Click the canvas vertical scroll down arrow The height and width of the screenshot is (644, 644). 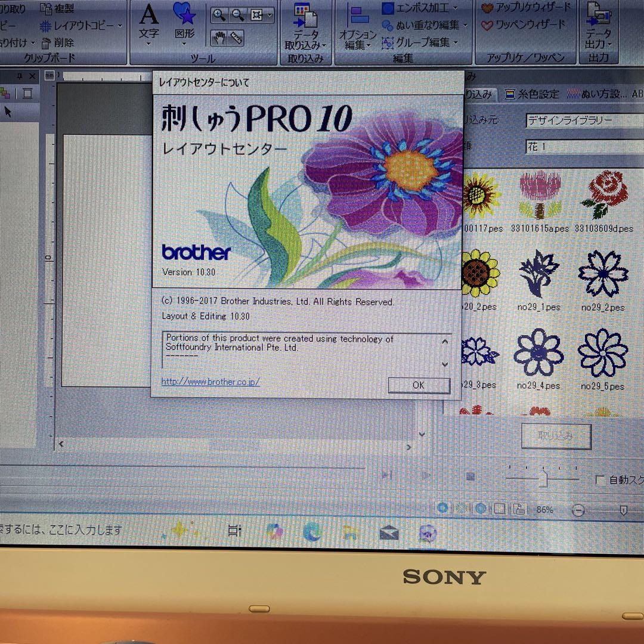click(x=422, y=434)
